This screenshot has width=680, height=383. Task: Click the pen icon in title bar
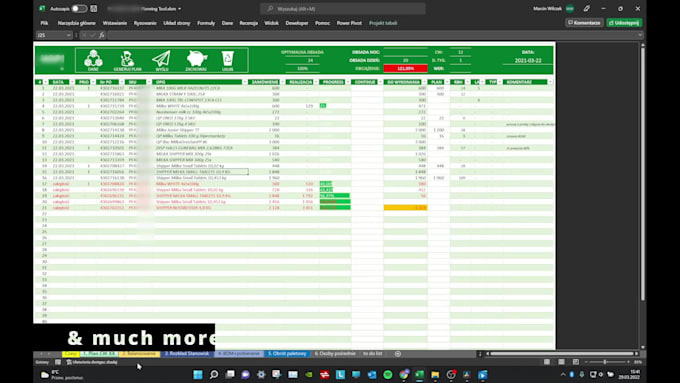587,9
